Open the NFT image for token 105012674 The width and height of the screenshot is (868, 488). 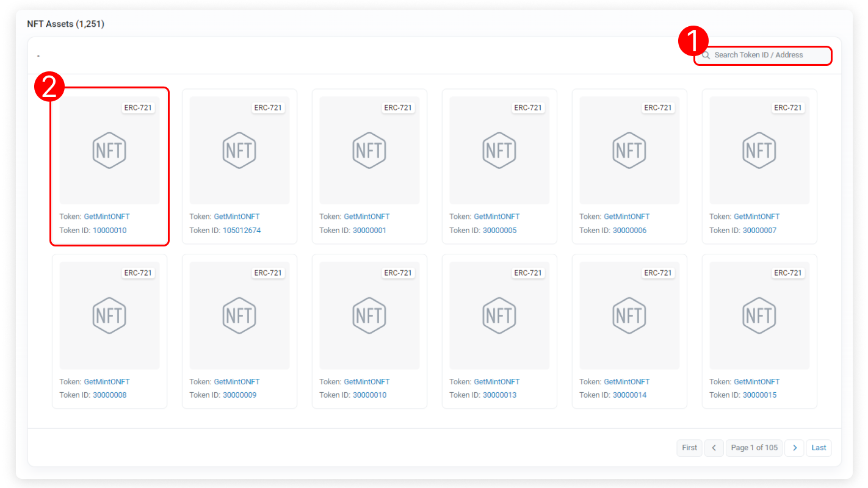click(x=239, y=150)
